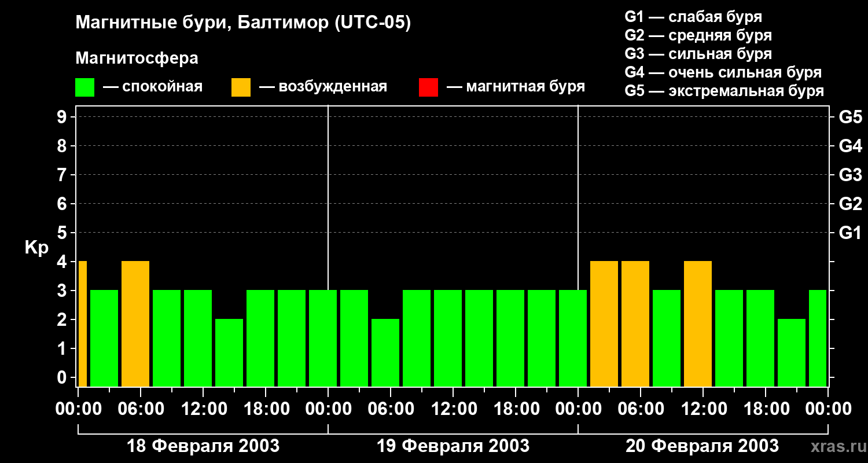The image size is (868, 463).
Task: Click the Kp axis label
Action: tap(36, 248)
